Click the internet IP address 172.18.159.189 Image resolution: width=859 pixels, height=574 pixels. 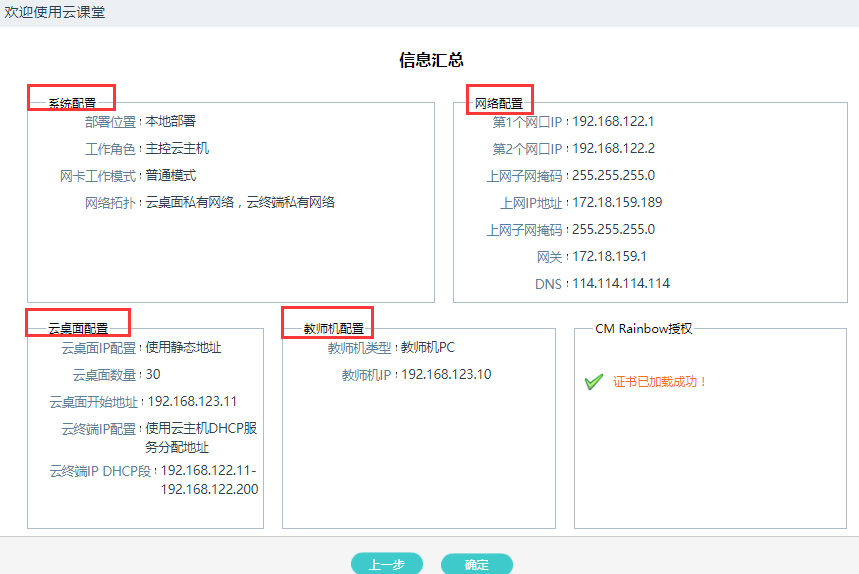click(x=617, y=203)
